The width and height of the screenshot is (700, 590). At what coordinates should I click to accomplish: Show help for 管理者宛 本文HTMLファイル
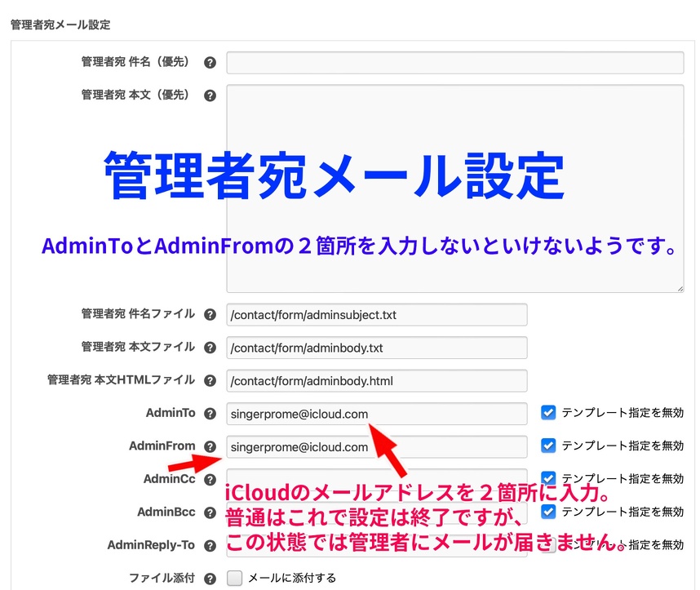[x=210, y=380]
